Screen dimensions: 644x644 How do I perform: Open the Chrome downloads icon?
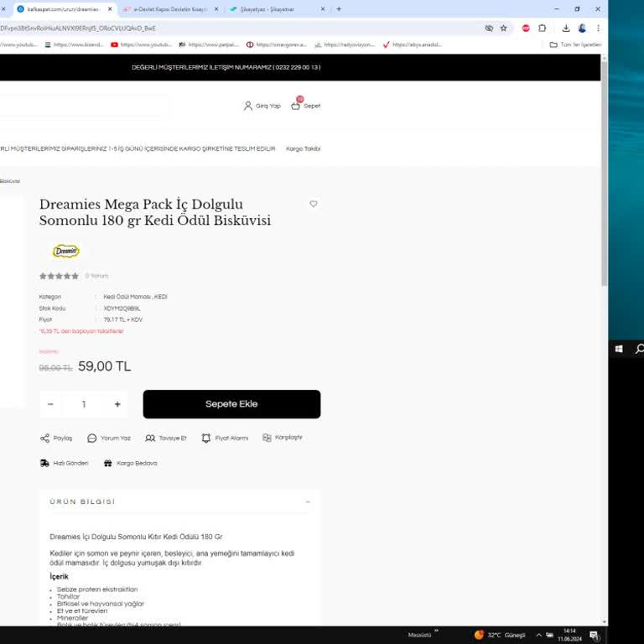(566, 28)
